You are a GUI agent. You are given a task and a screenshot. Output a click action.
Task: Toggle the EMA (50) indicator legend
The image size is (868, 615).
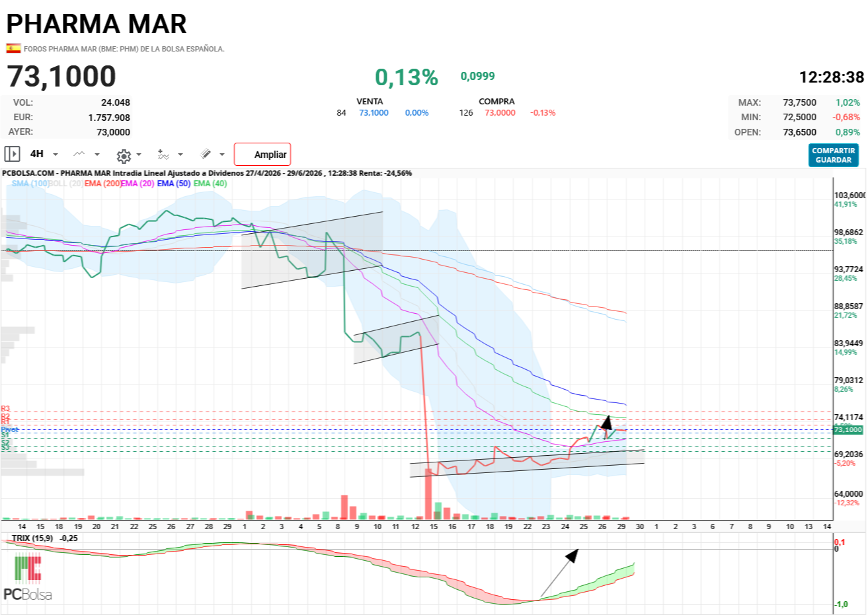[174, 184]
